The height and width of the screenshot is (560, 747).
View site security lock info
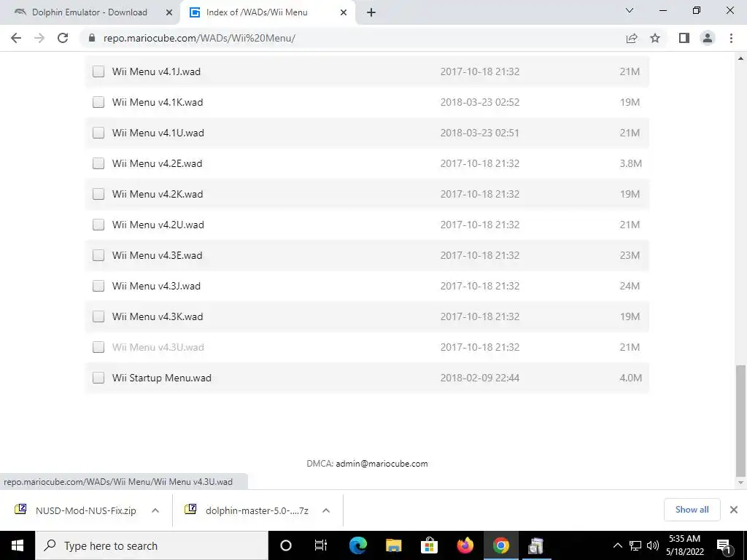tap(92, 38)
